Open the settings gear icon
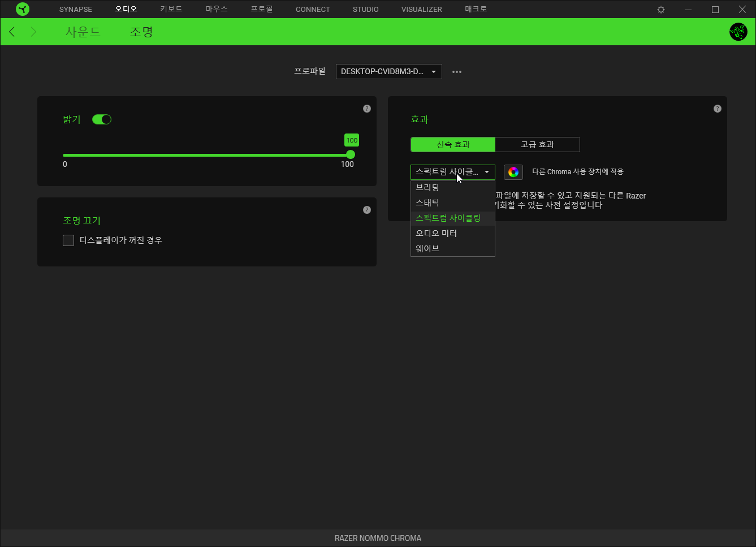Viewport: 756px width, 547px height. [661, 10]
